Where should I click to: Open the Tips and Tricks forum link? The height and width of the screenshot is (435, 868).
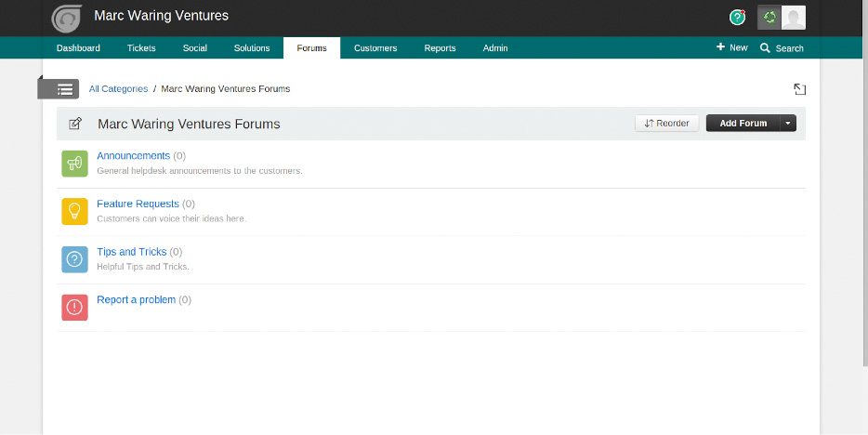click(x=132, y=252)
